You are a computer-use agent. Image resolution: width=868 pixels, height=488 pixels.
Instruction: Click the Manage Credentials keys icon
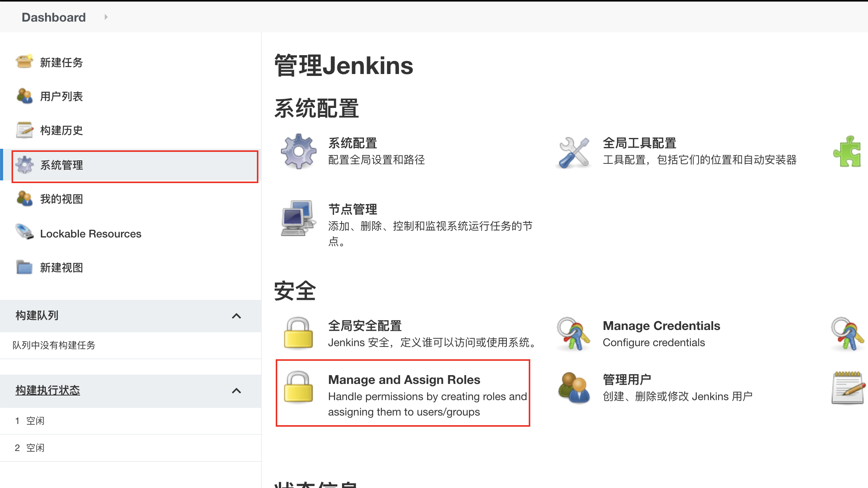pyautogui.click(x=573, y=334)
